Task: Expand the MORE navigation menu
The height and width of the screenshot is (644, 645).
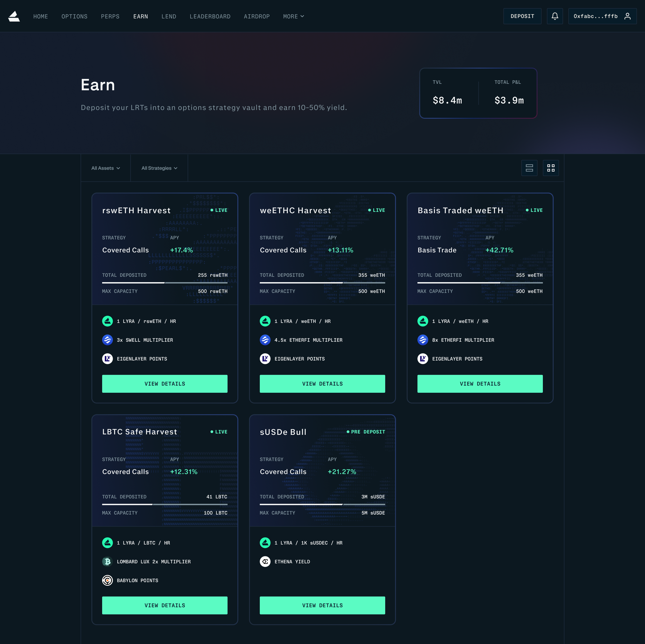Action: [x=293, y=16]
